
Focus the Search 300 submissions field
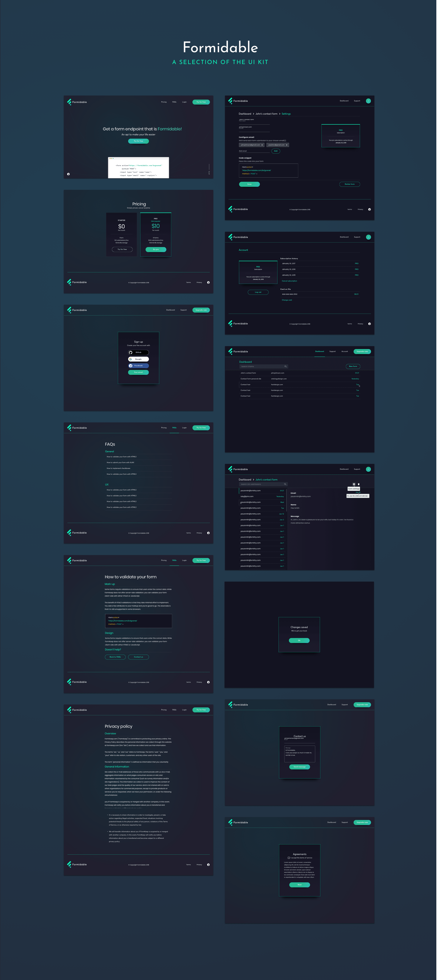click(x=263, y=484)
